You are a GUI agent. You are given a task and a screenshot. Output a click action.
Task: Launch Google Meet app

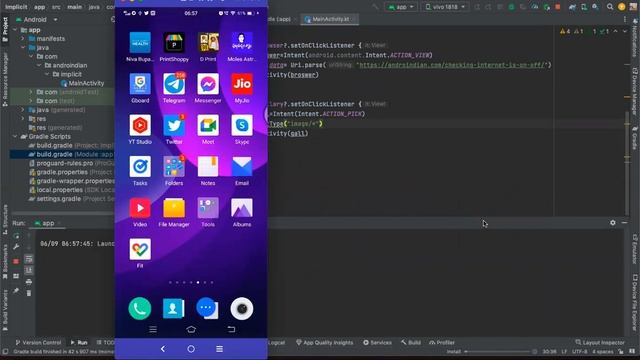[208, 125]
